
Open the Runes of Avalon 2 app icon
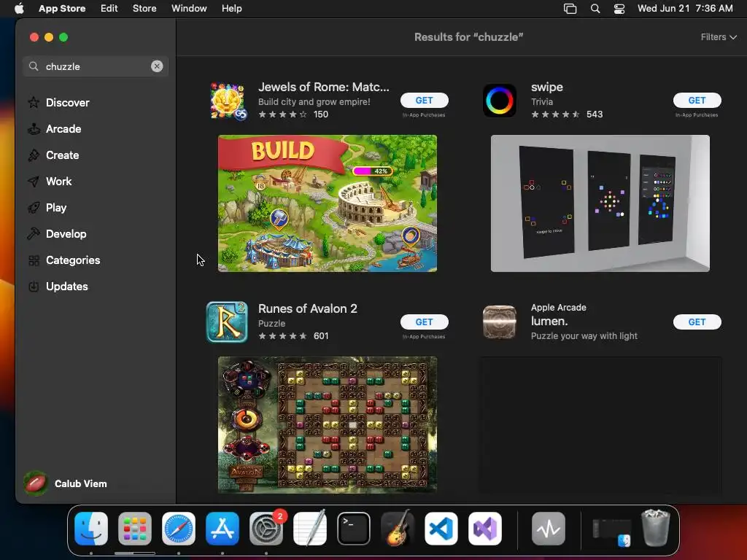tap(227, 322)
